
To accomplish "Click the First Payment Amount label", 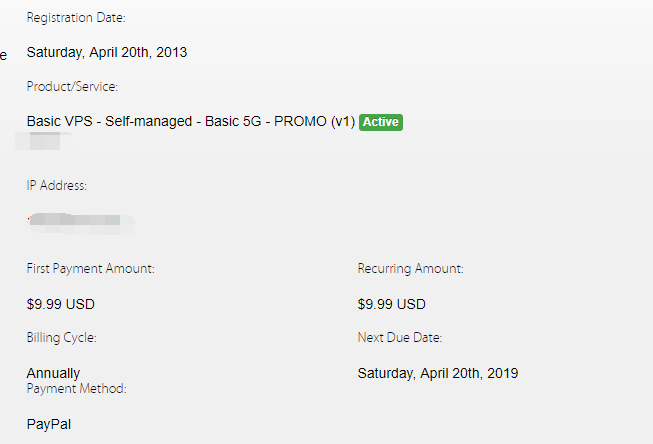I will tap(90, 269).
